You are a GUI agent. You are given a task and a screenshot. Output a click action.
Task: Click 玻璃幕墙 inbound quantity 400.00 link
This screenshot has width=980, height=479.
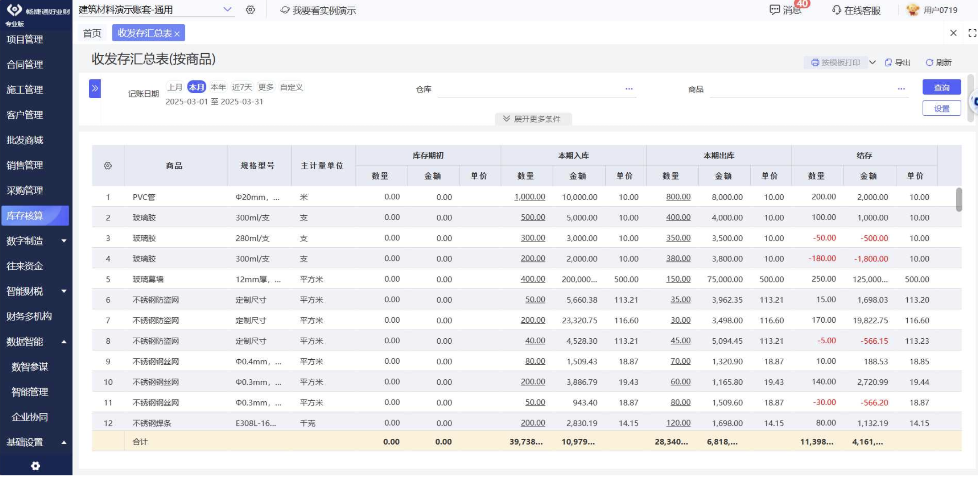point(533,279)
